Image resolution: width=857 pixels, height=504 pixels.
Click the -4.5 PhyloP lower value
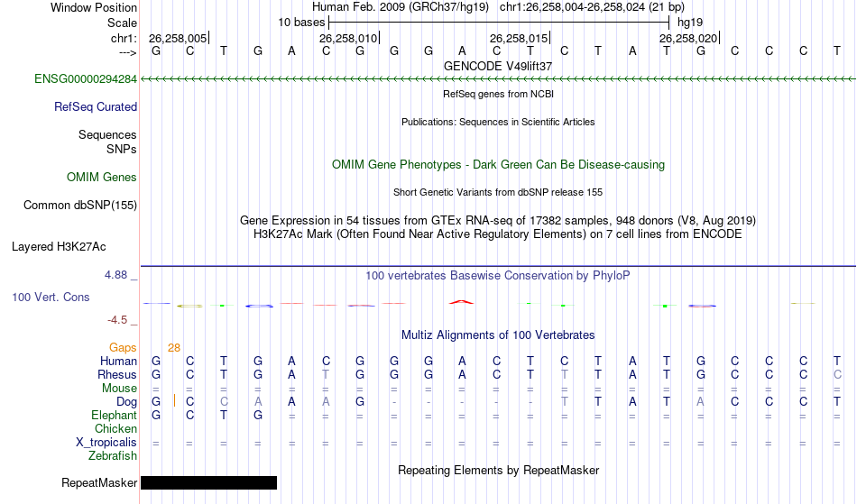[x=117, y=320]
